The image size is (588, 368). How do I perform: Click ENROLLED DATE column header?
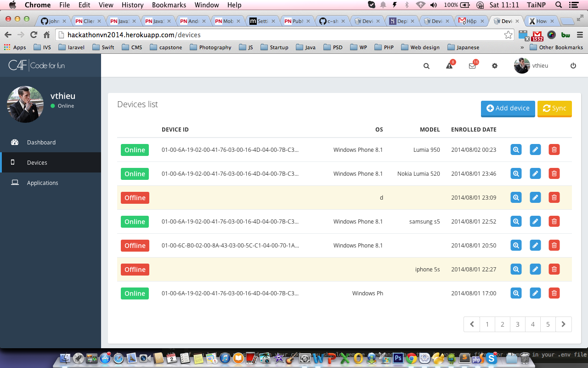(x=474, y=130)
